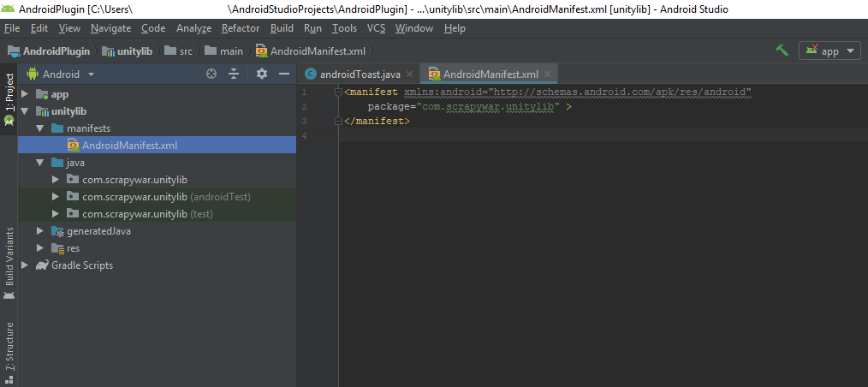The width and height of the screenshot is (868, 387).
Task: Click the Collapse All icon in Project panel
Action: point(234,74)
